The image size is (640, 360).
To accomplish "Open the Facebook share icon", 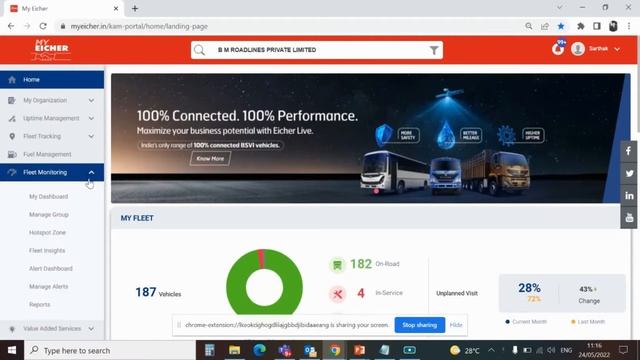I will 629,151.
